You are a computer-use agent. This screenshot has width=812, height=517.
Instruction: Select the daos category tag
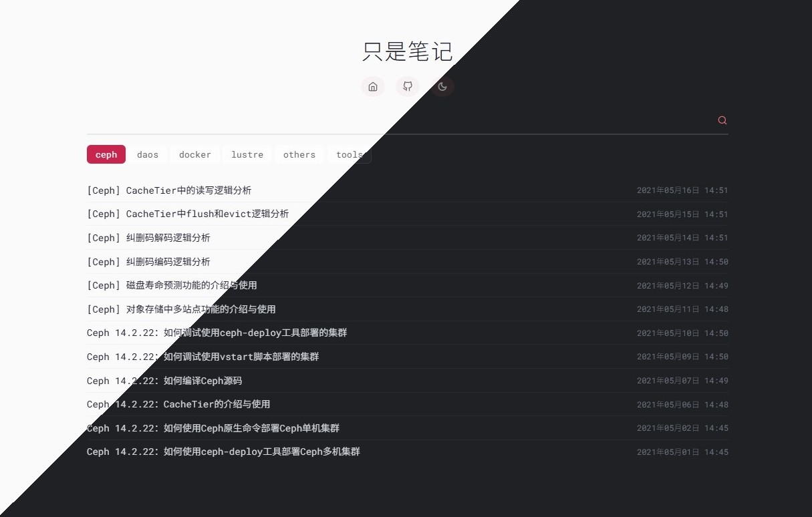[x=148, y=154]
